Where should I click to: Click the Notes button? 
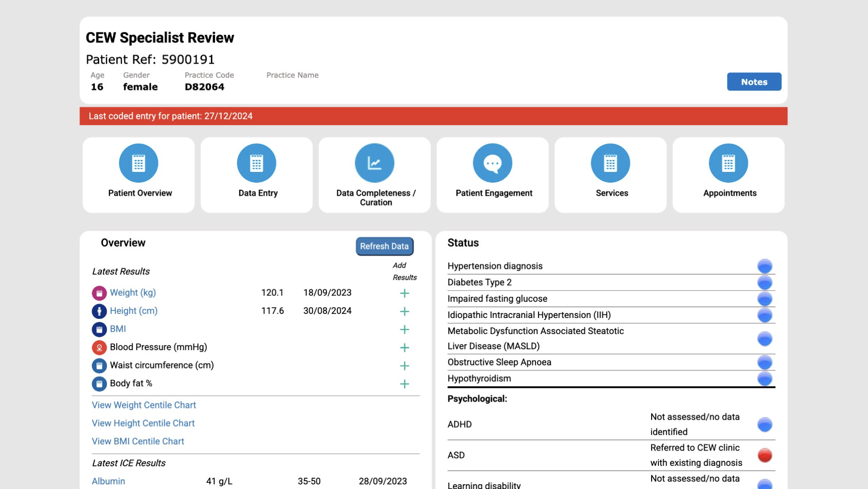pyautogui.click(x=754, y=82)
